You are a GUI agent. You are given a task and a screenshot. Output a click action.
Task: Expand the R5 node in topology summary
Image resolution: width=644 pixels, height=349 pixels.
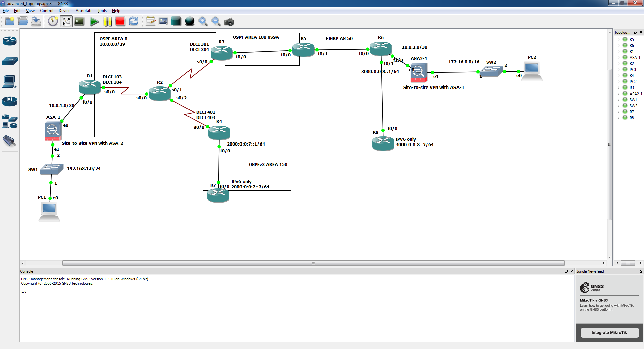point(618,40)
